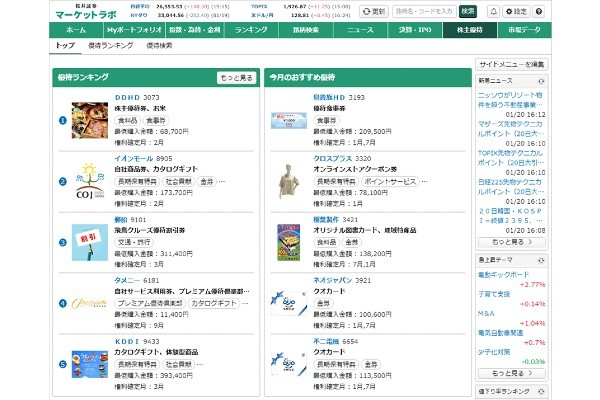Open the 設定 gear settings button

[x=516, y=11]
